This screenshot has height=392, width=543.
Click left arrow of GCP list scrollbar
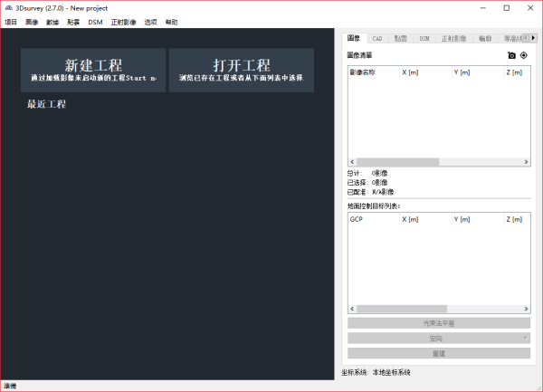(x=351, y=310)
